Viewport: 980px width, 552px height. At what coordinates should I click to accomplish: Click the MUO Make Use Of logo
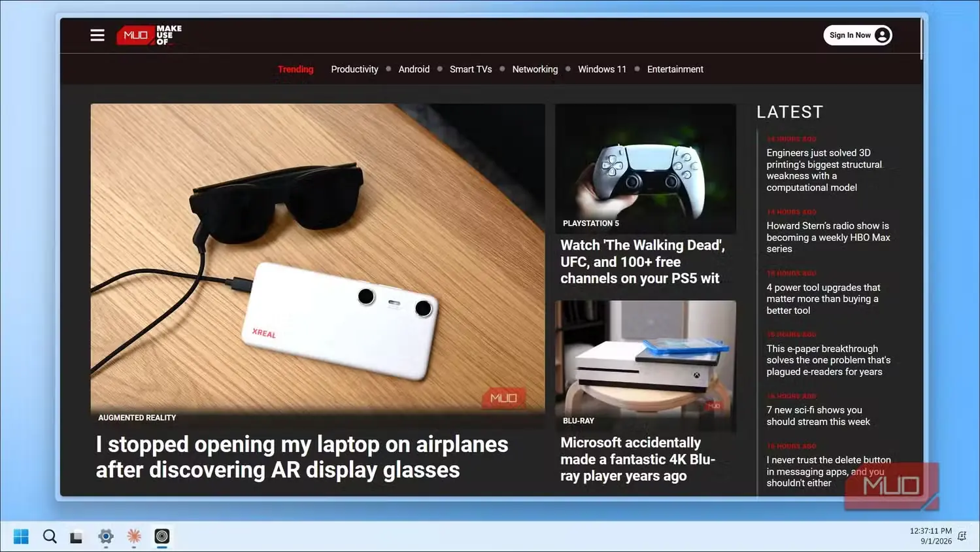[150, 35]
